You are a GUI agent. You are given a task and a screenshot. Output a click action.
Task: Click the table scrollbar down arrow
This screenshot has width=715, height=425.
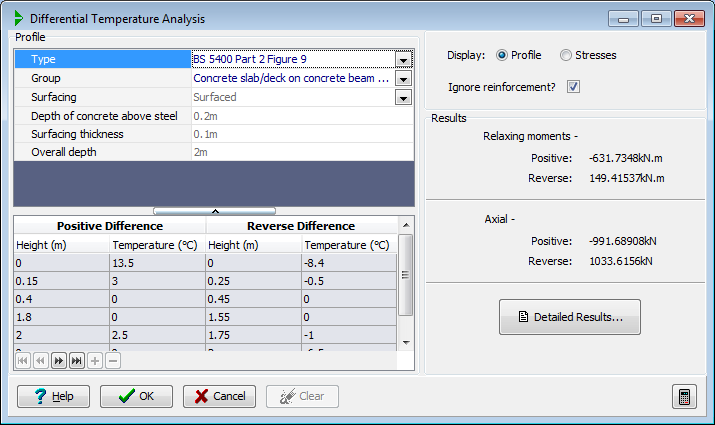406,342
